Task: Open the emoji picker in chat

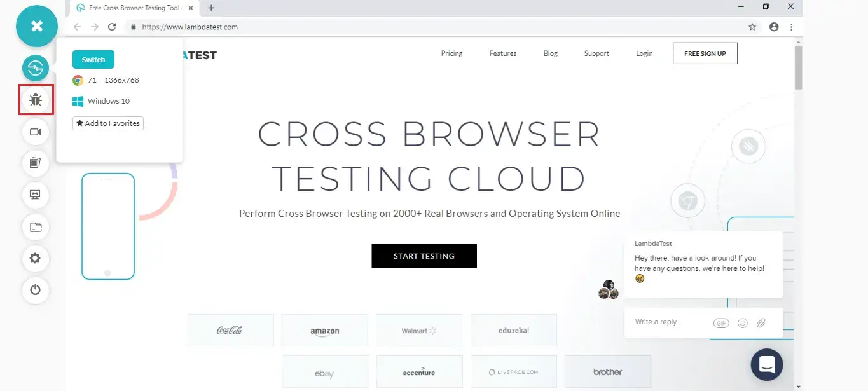Action: pos(742,323)
